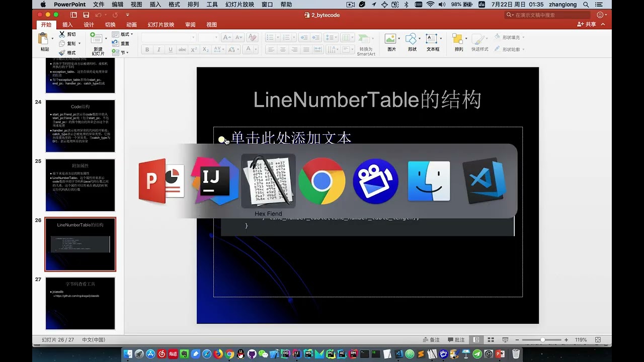Click the Text Box (文本框) icon
The width and height of the screenshot is (644, 362).
(432, 40)
